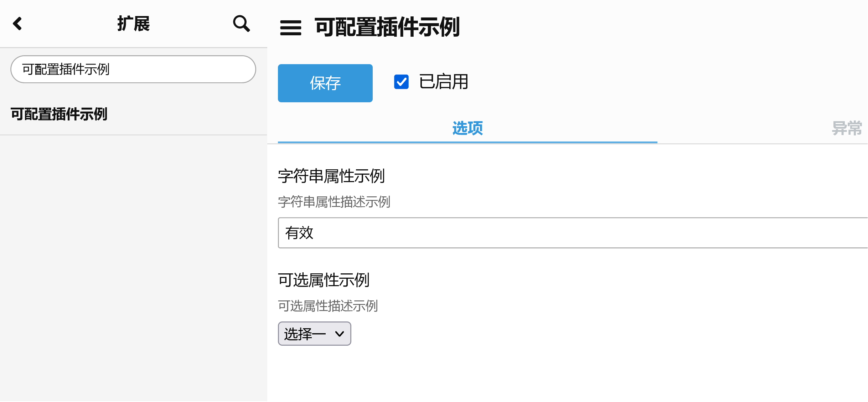Open the hamburger menu icon

click(290, 28)
